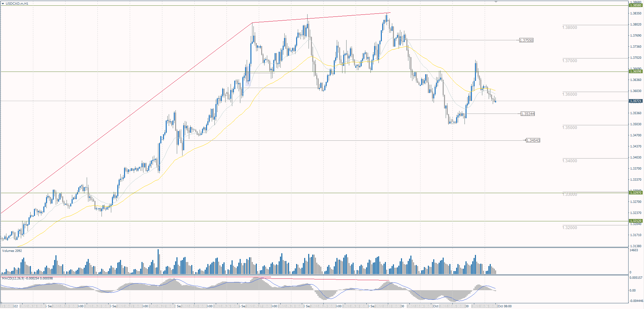The image size is (644, 309).
Task: Click the Volumes 2092 indicator label
Action: [x=12, y=251]
